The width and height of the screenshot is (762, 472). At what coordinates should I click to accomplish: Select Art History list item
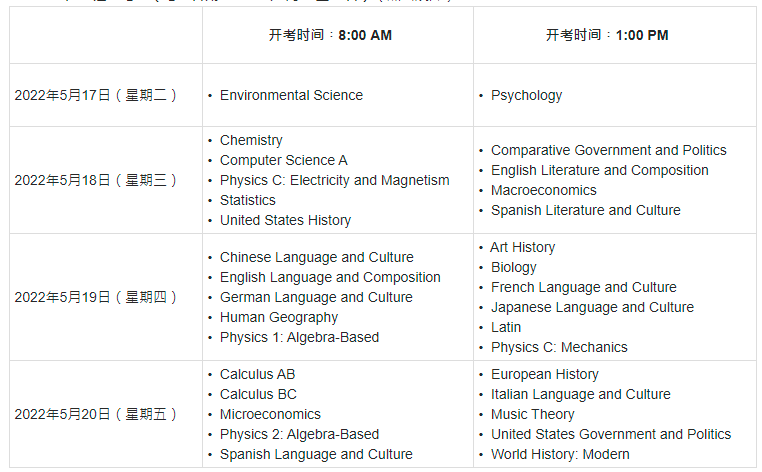522,247
